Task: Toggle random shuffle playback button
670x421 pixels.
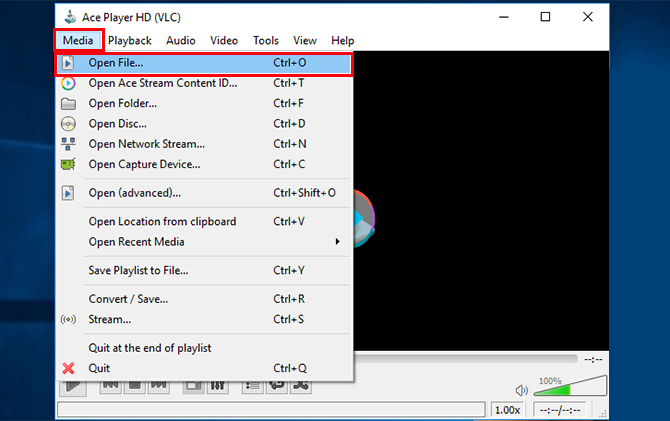Action: 300,385
